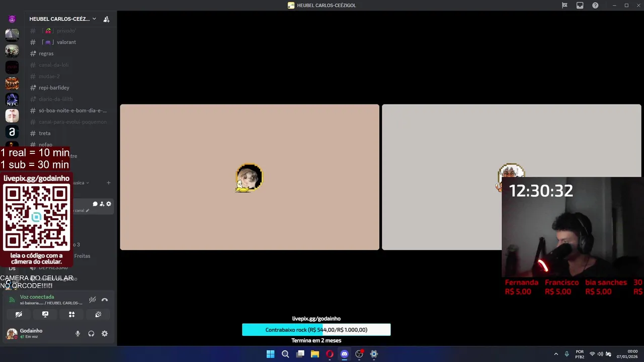The image size is (644, 362).
Task: Open Discord direct messages home icon
Action: click(12, 19)
